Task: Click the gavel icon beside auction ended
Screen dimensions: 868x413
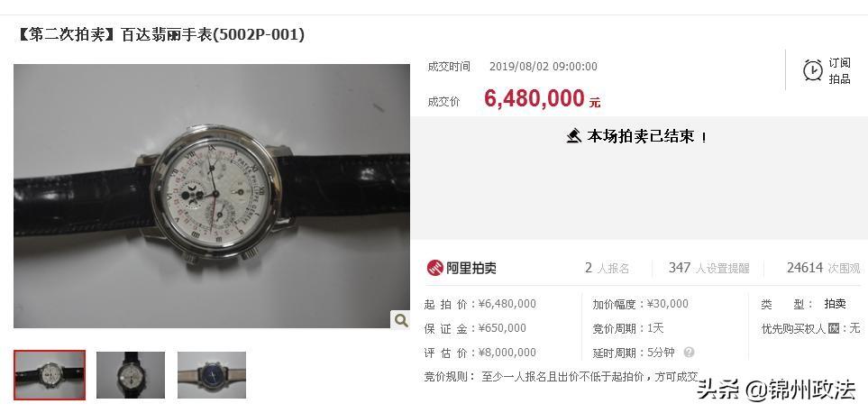Action: click(x=574, y=135)
